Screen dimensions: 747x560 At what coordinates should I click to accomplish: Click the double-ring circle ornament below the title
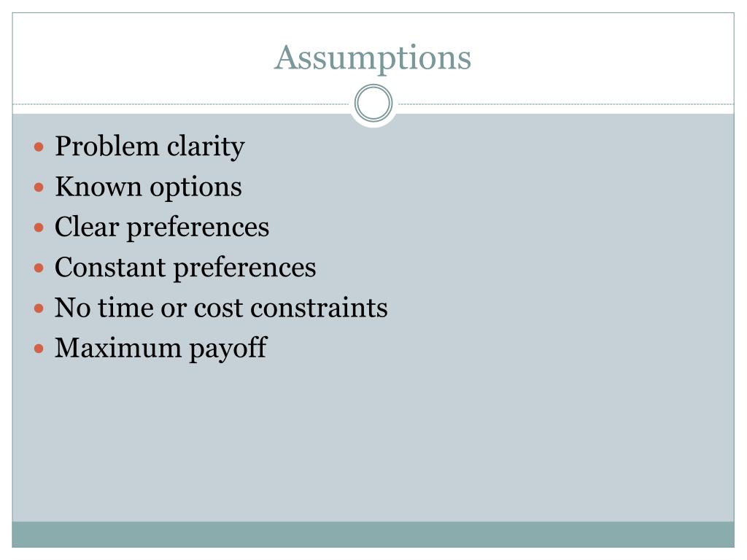[373, 104]
